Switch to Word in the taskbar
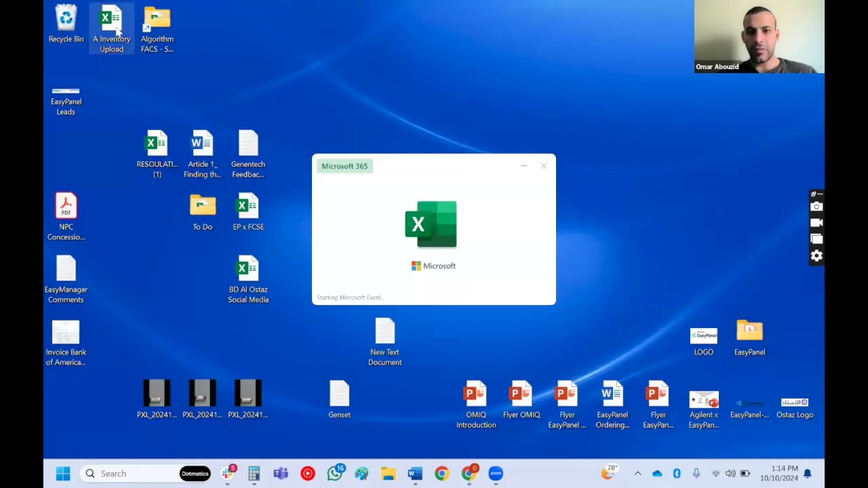 pyautogui.click(x=415, y=474)
